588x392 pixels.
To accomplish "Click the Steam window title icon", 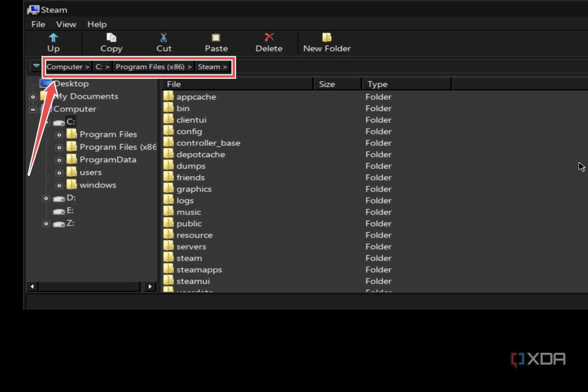I will coord(33,10).
